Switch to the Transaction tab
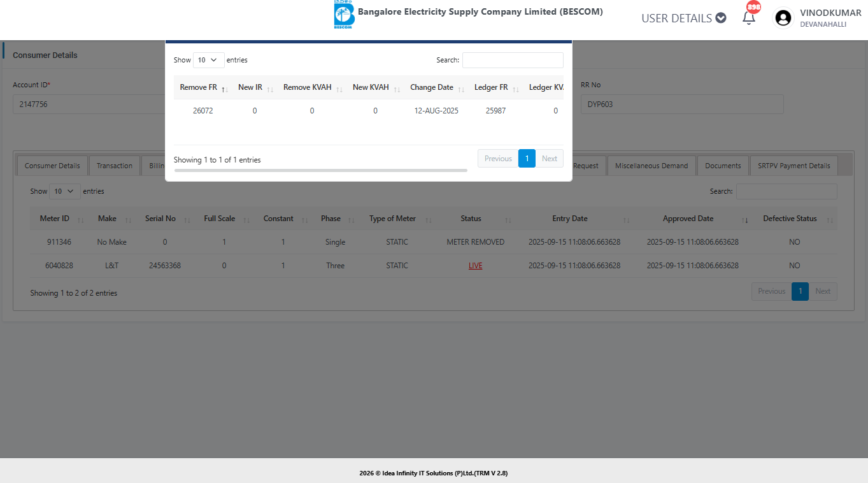This screenshot has height=483, width=868. coord(115,166)
